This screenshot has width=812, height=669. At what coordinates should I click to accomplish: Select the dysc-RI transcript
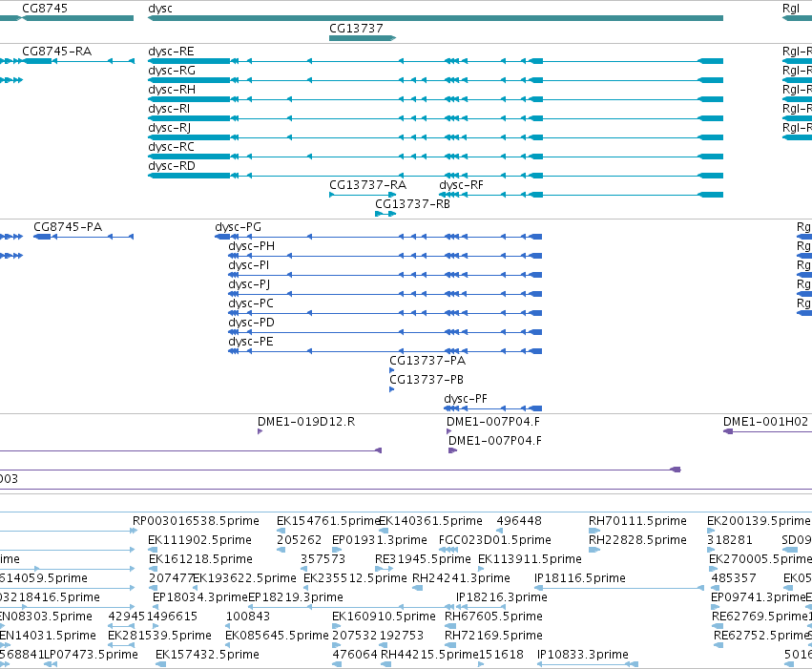435,118
